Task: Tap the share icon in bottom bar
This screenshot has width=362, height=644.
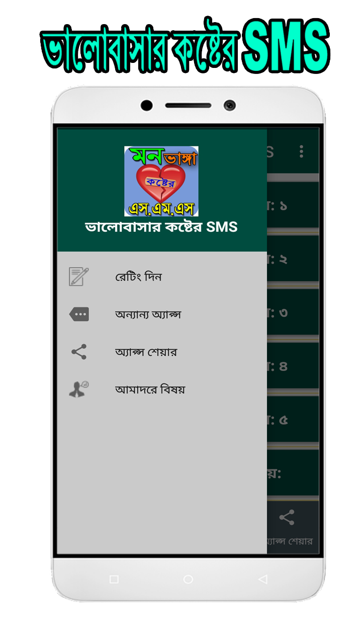Action: click(287, 518)
